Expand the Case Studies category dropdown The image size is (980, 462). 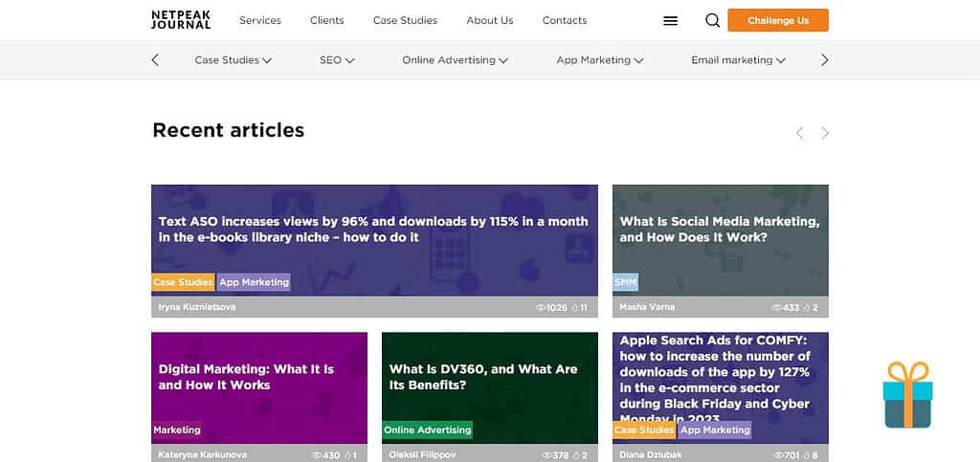233,60
